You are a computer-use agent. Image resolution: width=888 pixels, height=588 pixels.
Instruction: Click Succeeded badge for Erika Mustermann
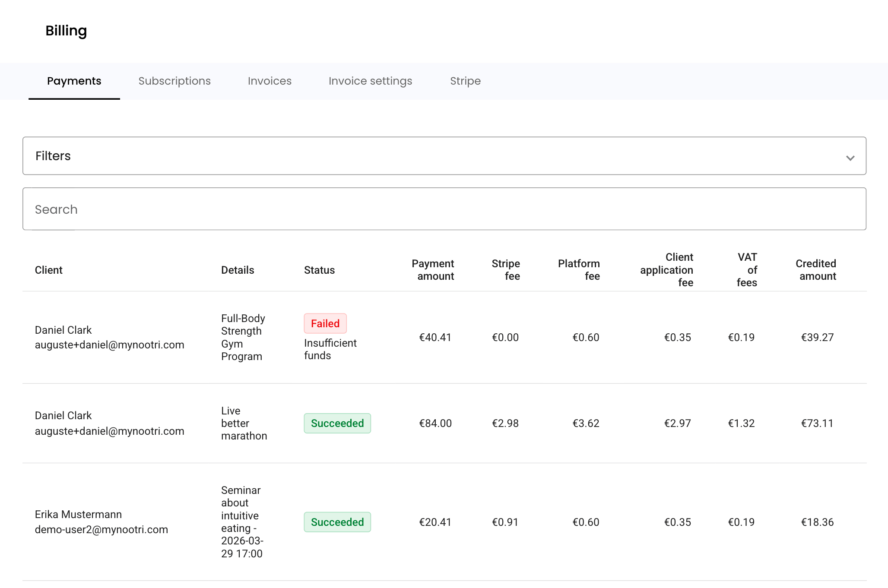(x=337, y=522)
